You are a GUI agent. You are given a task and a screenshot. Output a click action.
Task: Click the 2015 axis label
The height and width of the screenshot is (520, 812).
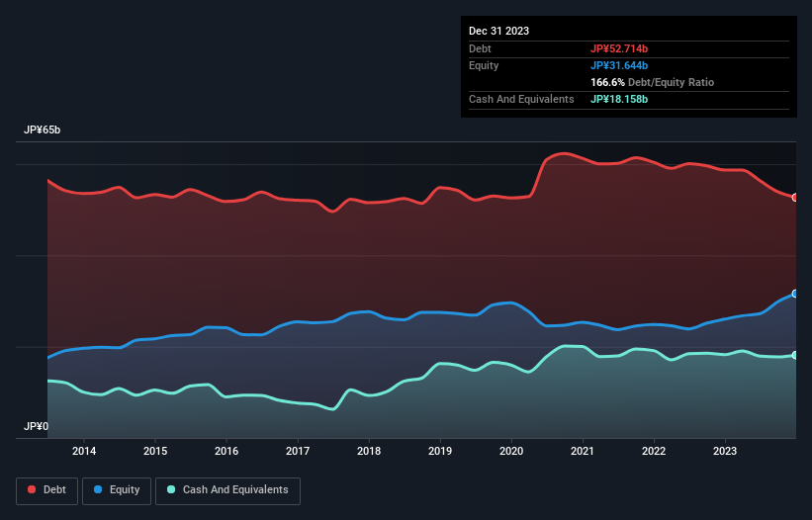point(155,451)
